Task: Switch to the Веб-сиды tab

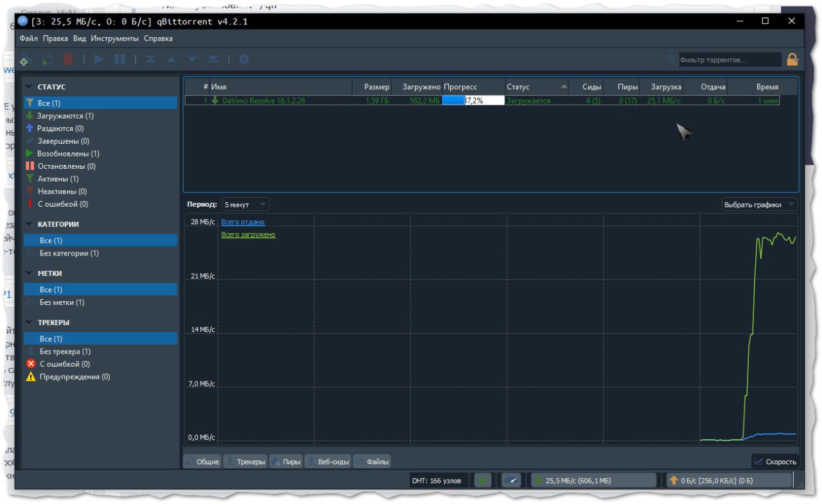Action: click(328, 462)
